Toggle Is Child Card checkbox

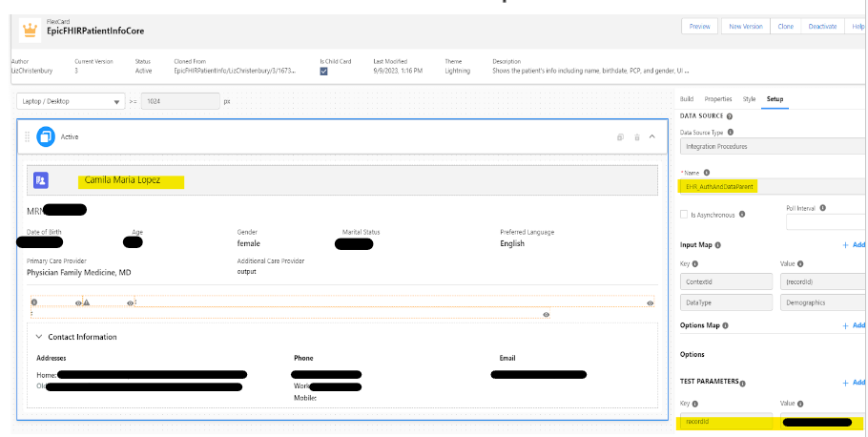(324, 72)
